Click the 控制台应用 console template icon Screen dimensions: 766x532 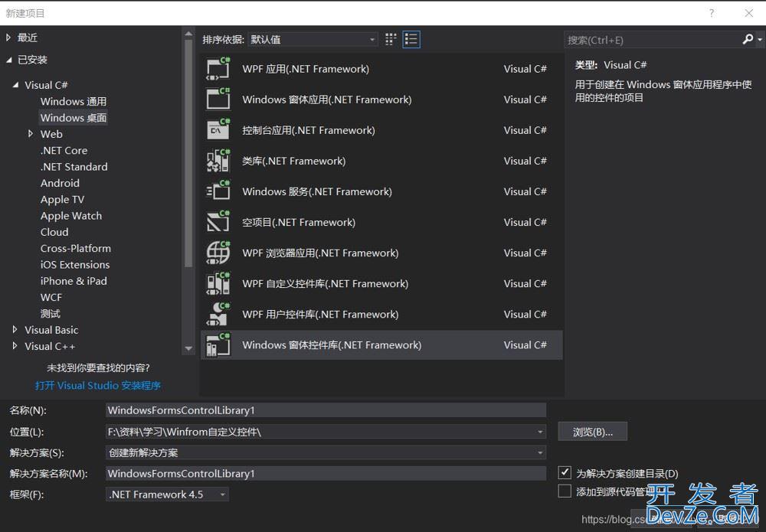pyautogui.click(x=218, y=130)
